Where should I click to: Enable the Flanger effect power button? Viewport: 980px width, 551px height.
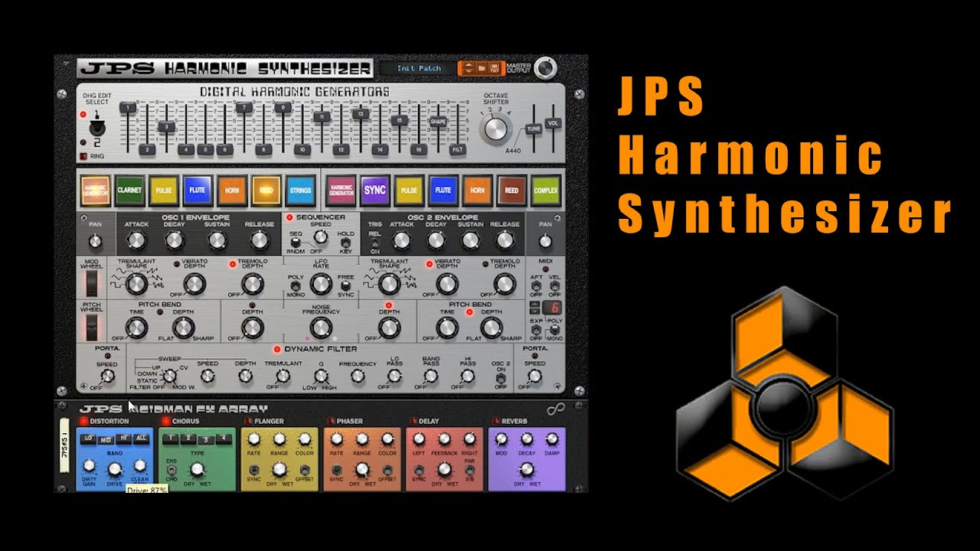(247, 421)
